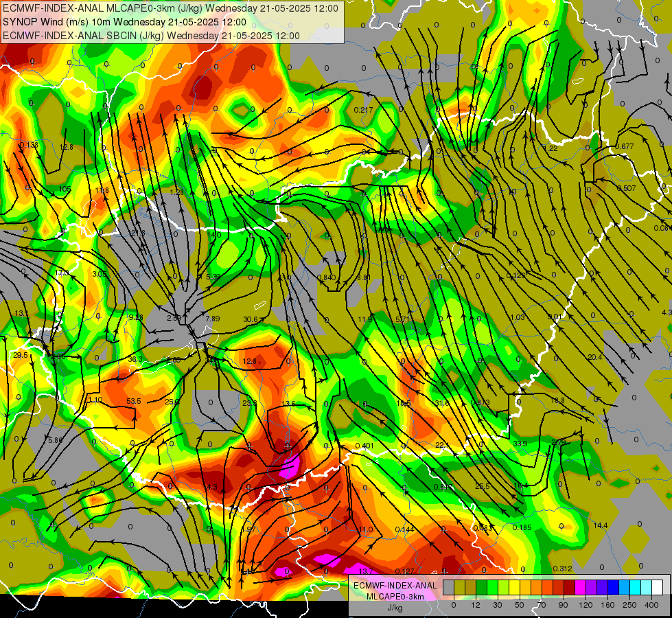Click the '0.127' value on the map
This screenshot has width=672, height=618.
pyautogui.click(x=404, y=571)
